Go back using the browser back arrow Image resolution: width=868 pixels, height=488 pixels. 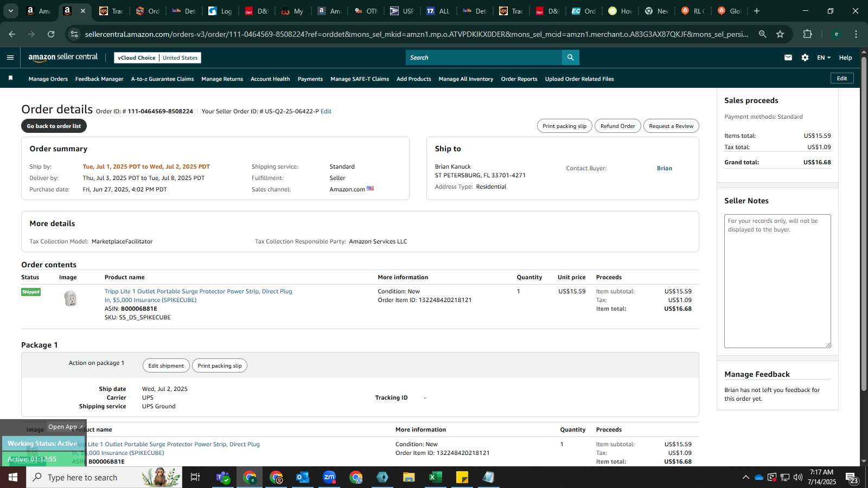[x=12, y=34]
